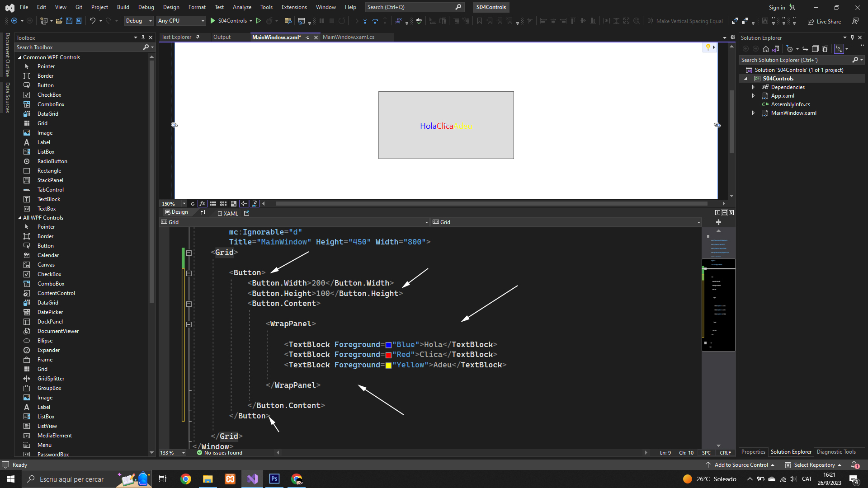Click Solution Explorer home icon
The image size is (868, 488).
coord(765,49)
